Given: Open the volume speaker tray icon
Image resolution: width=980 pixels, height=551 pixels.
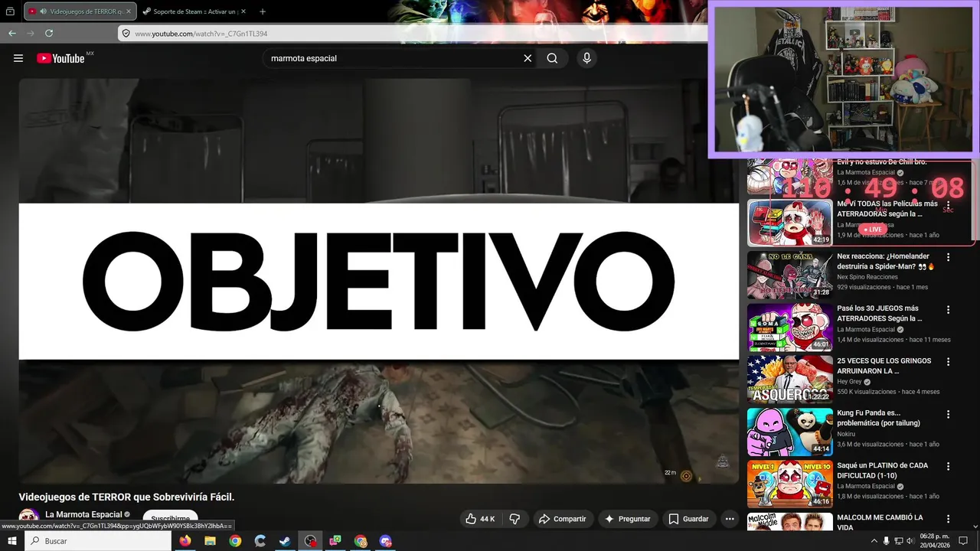Looking at the screenshot, I should [910, 541].
